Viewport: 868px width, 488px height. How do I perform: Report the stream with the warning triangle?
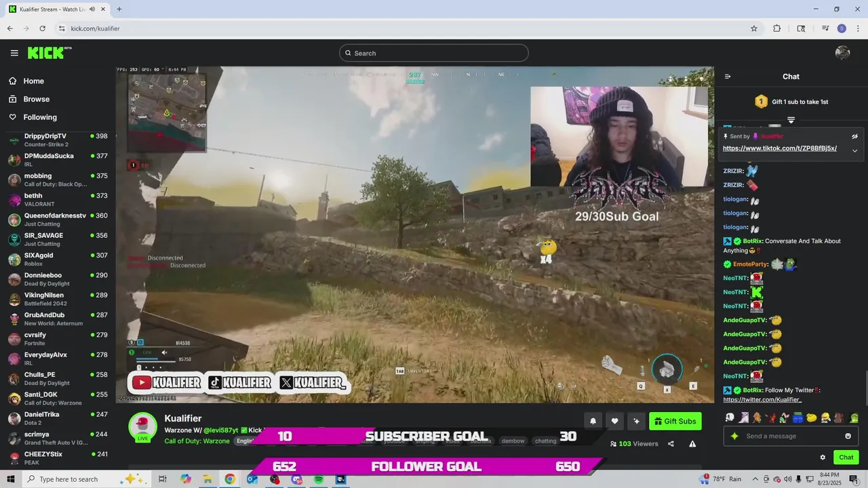tap(692, 444)
